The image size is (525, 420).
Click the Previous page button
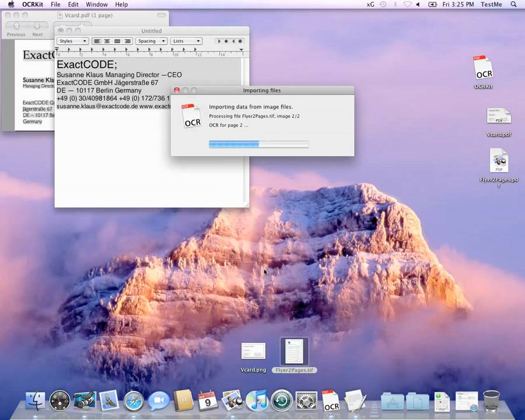pyautogui.click(x=16, y=26)
